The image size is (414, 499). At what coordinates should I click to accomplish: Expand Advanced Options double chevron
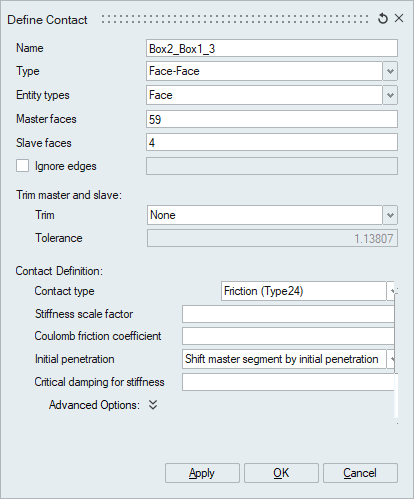pos(153,405)
